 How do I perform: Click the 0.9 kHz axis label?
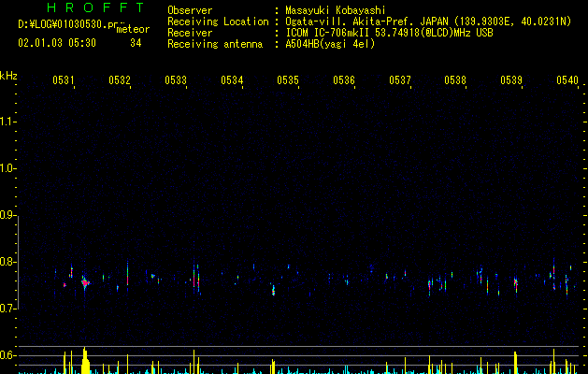7,215
